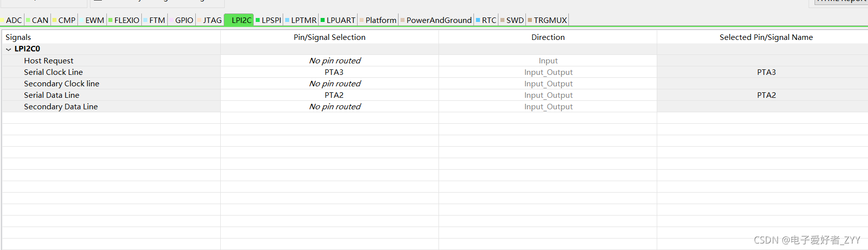Open the GPIO tab
The width and height of the screenshot is (868, 250).
182,20
